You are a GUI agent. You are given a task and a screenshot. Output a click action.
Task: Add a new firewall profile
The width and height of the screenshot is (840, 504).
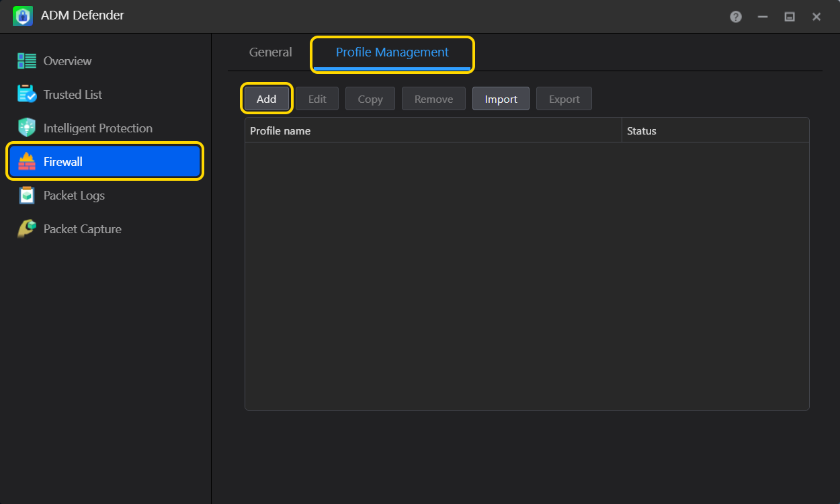pyautogui.click(x=267, y=99)
